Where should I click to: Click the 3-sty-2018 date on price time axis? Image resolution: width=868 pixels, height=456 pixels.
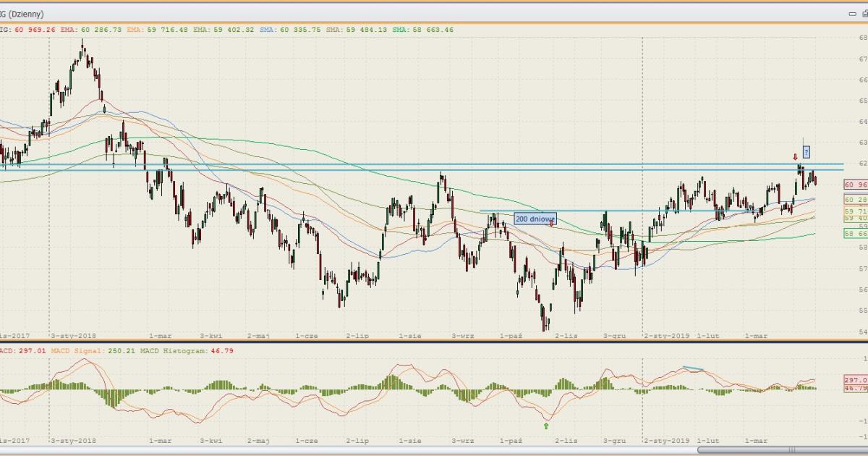[x=73, y=336]
